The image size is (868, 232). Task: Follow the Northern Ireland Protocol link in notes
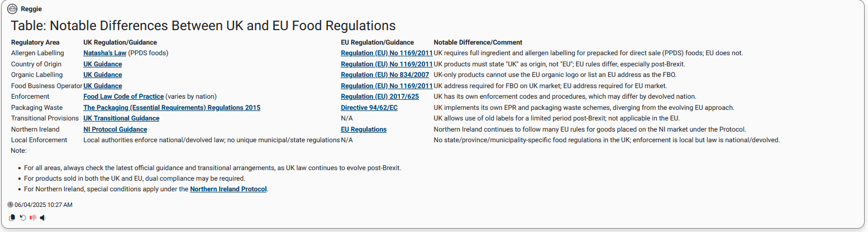pos(228,189)
